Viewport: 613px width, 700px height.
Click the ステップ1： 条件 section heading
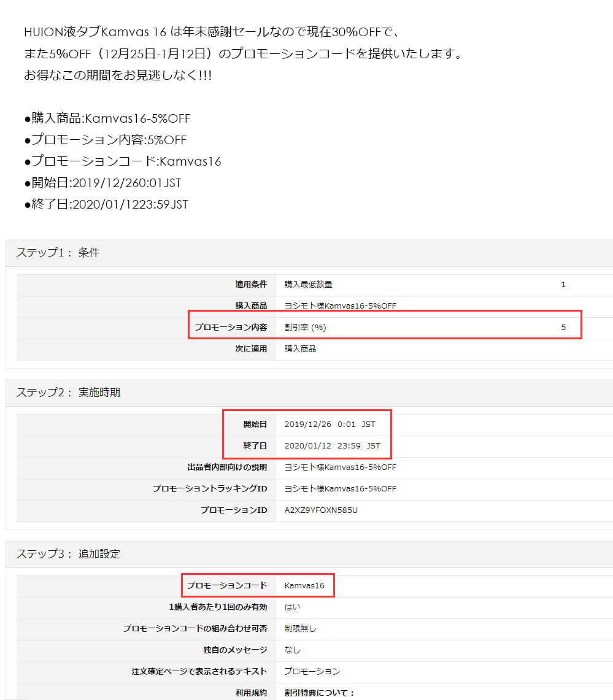(58, 253)
